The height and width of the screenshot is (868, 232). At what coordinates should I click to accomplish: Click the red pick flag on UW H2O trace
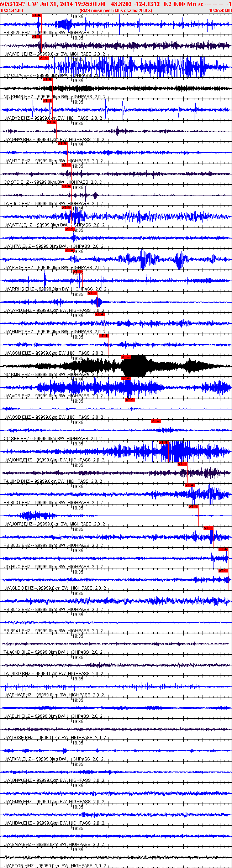click(62, 143)
